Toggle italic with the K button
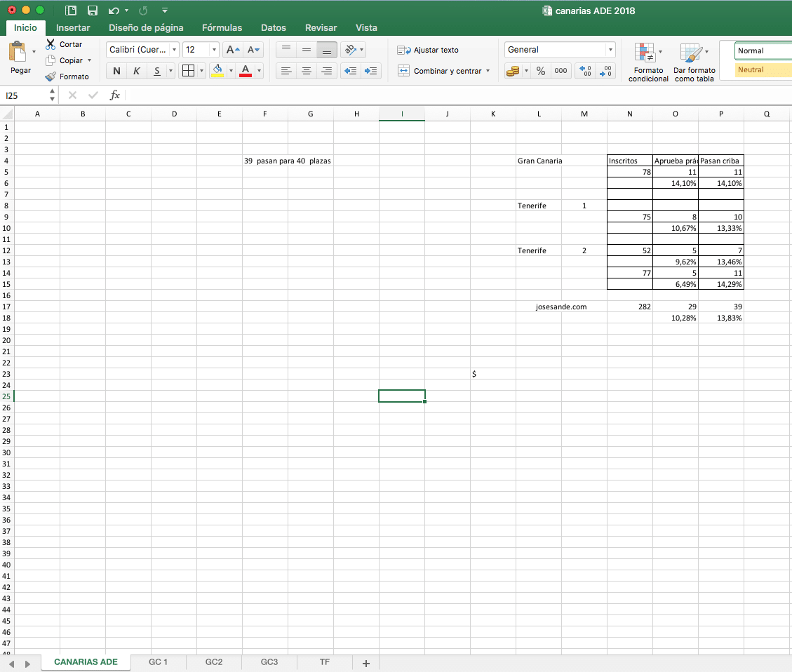 click(x=136, y=71)
